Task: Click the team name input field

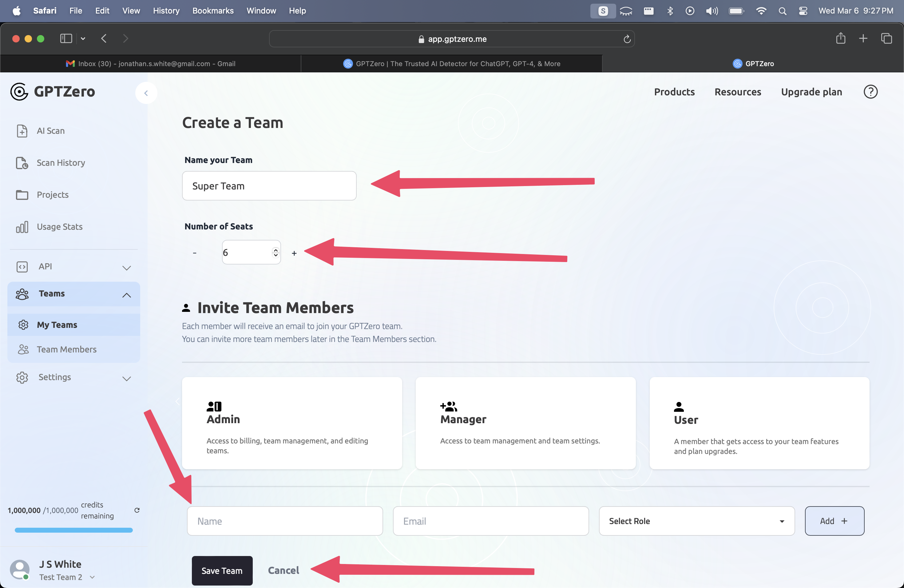Action: (269, 186)
